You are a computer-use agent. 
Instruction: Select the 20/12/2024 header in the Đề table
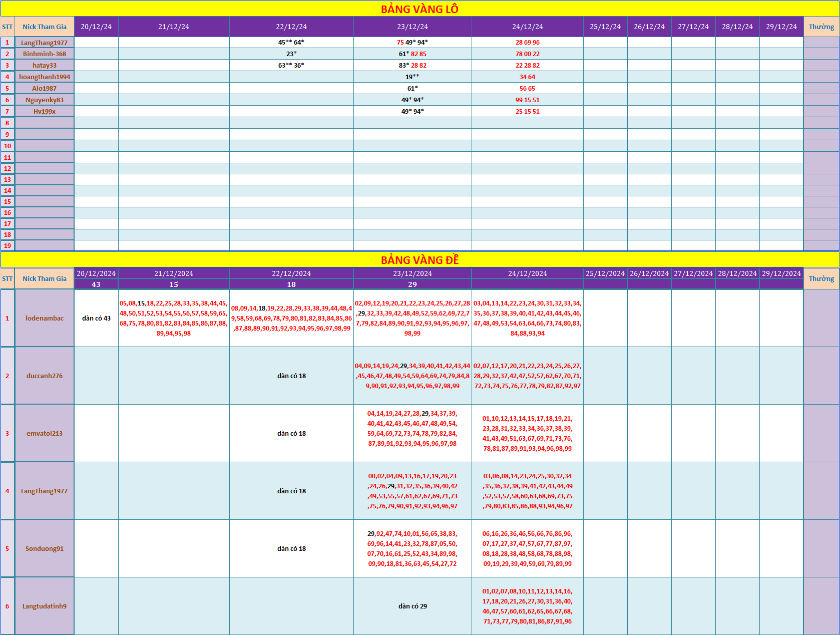(x=96, y=273)
